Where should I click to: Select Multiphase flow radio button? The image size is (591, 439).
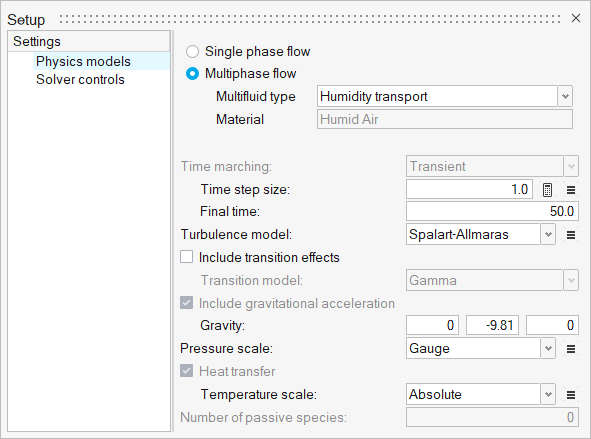click(x=192, y=73)
